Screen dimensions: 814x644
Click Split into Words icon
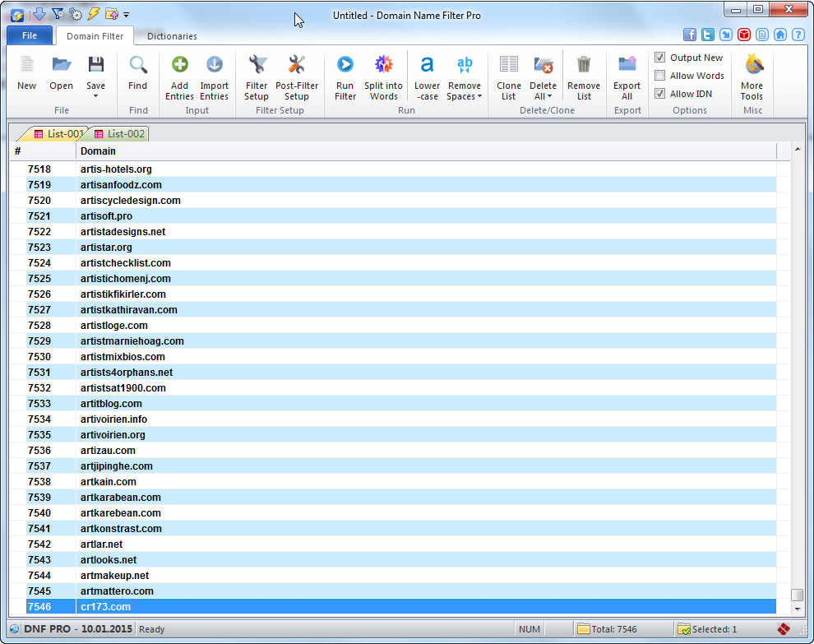pyautogui.click(x=383, y=65)
